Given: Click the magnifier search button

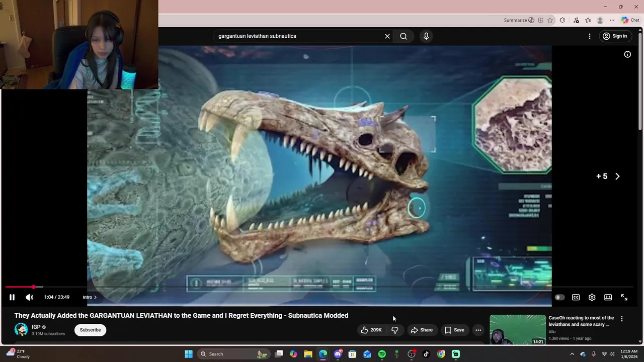Looking at the screenshot, I should tap(404, 36).
